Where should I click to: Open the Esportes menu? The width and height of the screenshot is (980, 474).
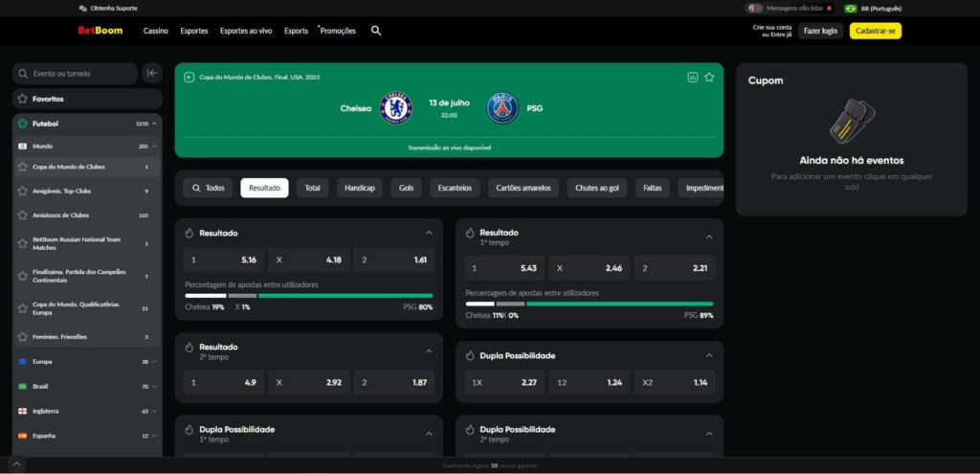[194, 31]
